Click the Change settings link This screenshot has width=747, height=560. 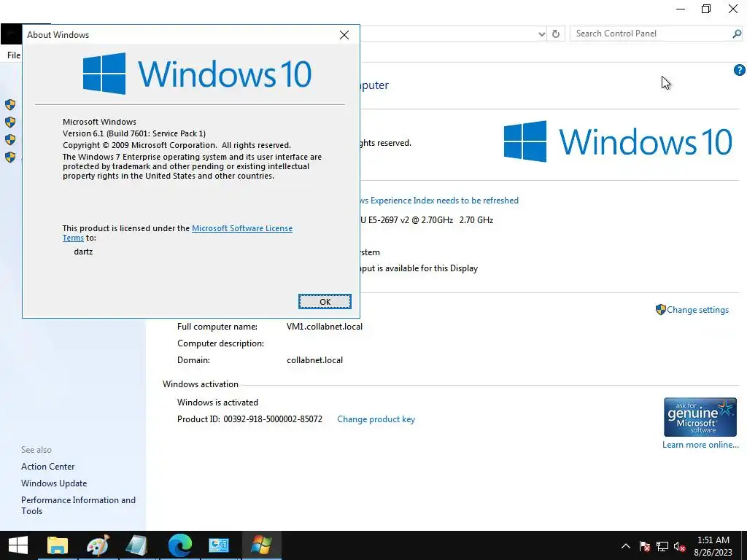(x=697, y=309)
